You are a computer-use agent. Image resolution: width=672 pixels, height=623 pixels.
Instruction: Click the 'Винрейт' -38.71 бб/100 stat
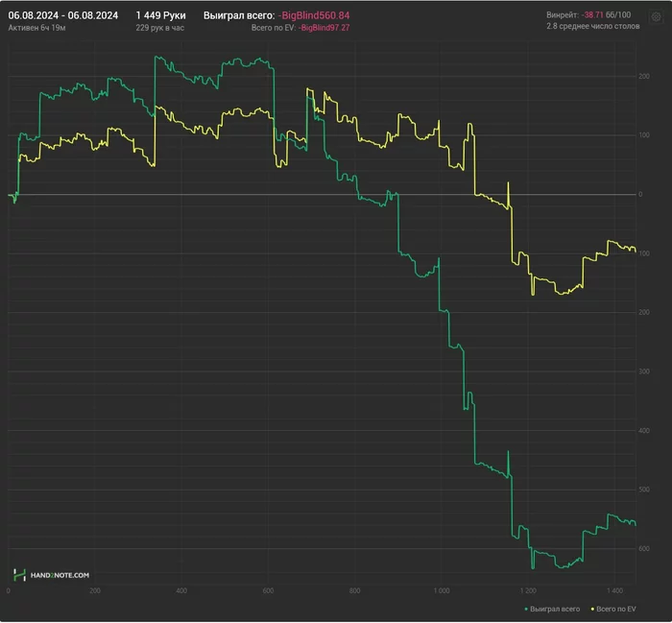click(588, 15)
